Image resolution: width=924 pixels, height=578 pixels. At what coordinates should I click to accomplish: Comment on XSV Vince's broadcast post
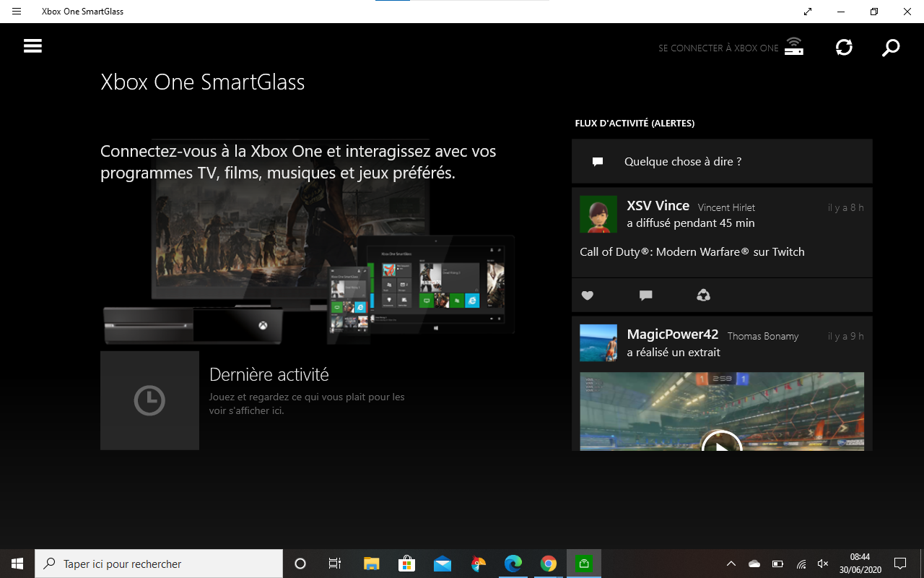[645, 295]
